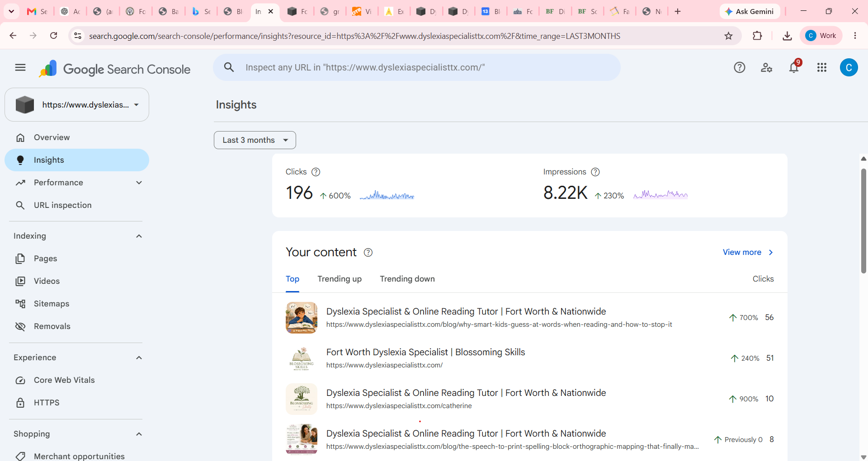868x461 pixels.
Task: Open the Videos indexing report
Action: (x=77, y=281)
